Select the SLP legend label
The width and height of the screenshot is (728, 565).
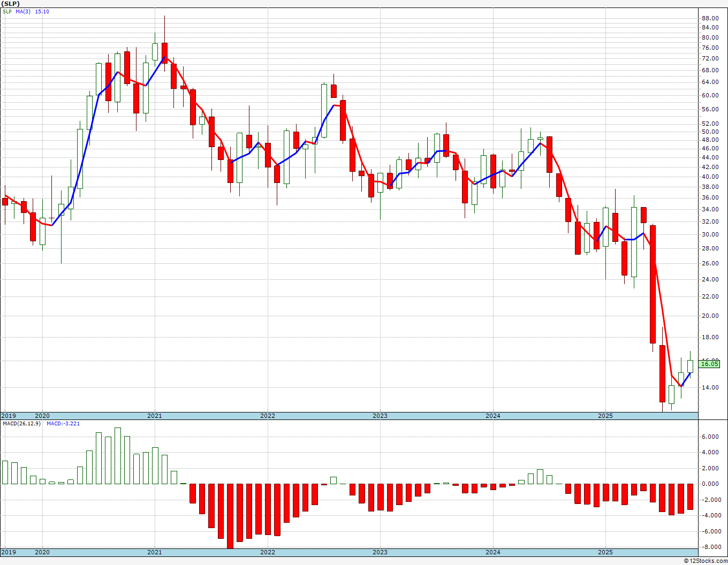7,11
